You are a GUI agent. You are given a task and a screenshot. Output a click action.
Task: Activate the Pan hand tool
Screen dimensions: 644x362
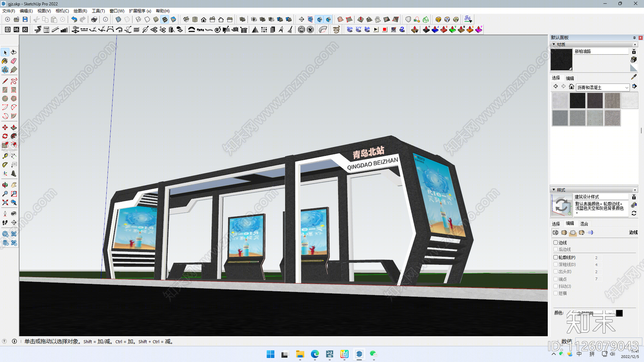tap(14, 185)
